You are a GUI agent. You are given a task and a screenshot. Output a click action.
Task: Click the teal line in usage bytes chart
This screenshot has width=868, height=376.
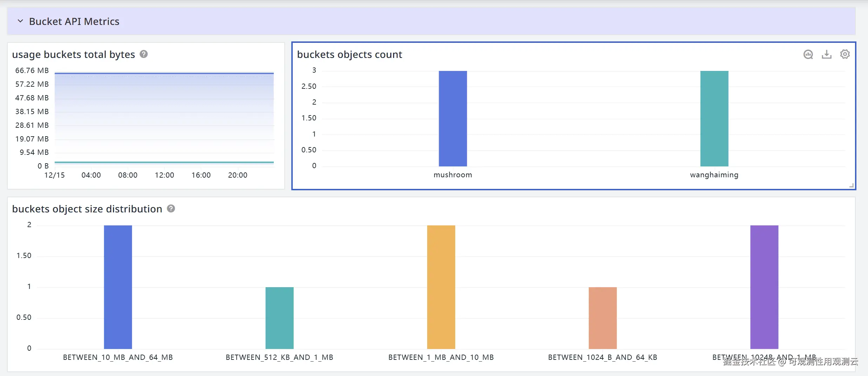click(x=164, y=162)
